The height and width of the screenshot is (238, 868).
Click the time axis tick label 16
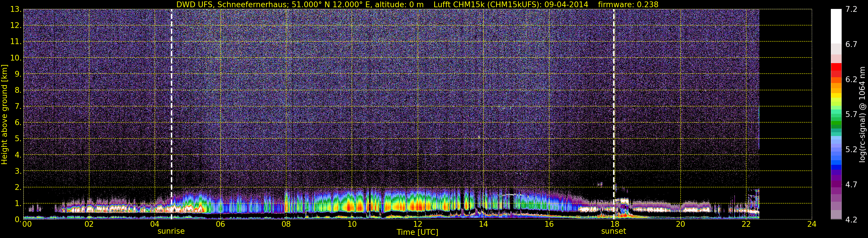549,224
